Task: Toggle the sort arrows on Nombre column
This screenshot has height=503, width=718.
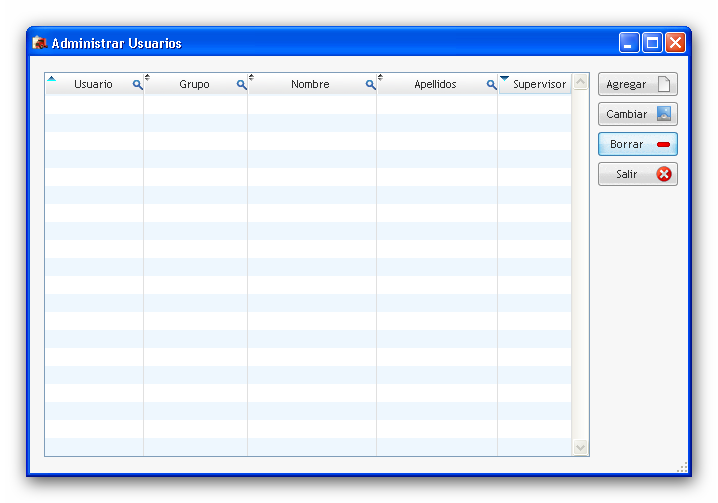Action: (x=251, y=77)
